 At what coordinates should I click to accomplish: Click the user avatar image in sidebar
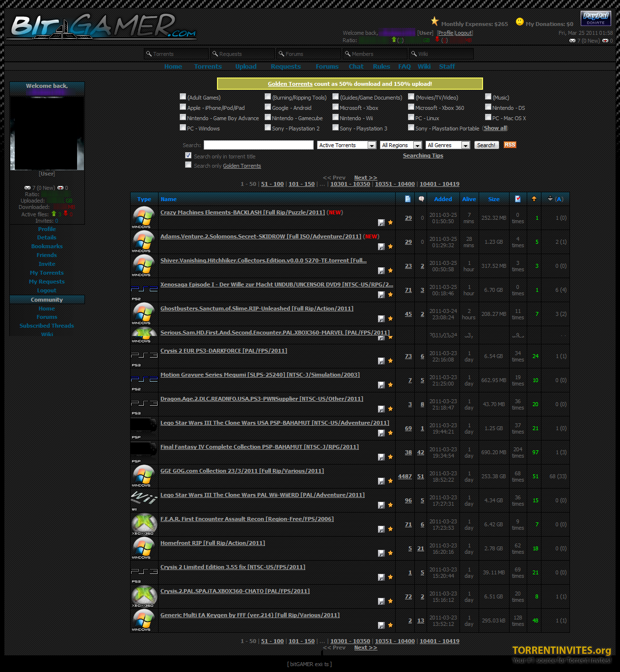47,132
